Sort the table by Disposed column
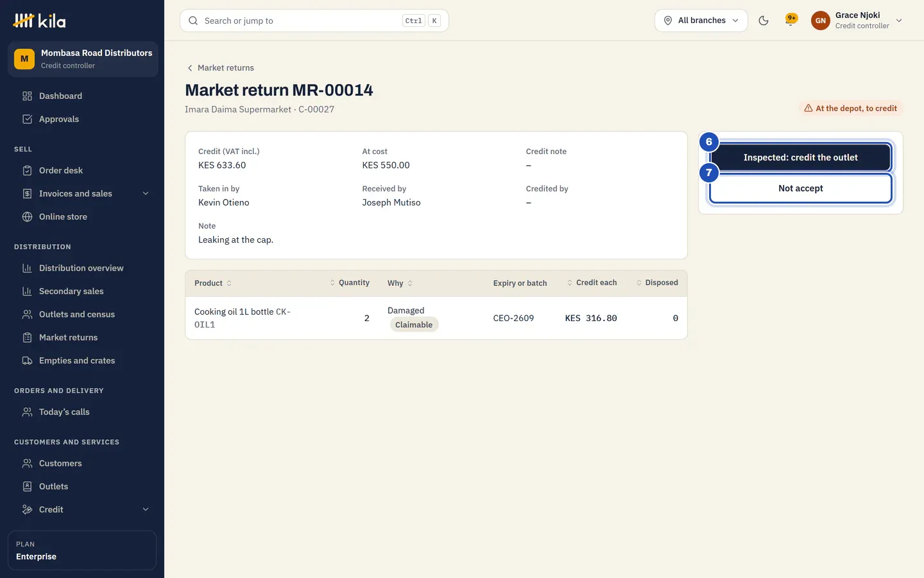Screen dimensions: 924x578 [x=657, y=283]
